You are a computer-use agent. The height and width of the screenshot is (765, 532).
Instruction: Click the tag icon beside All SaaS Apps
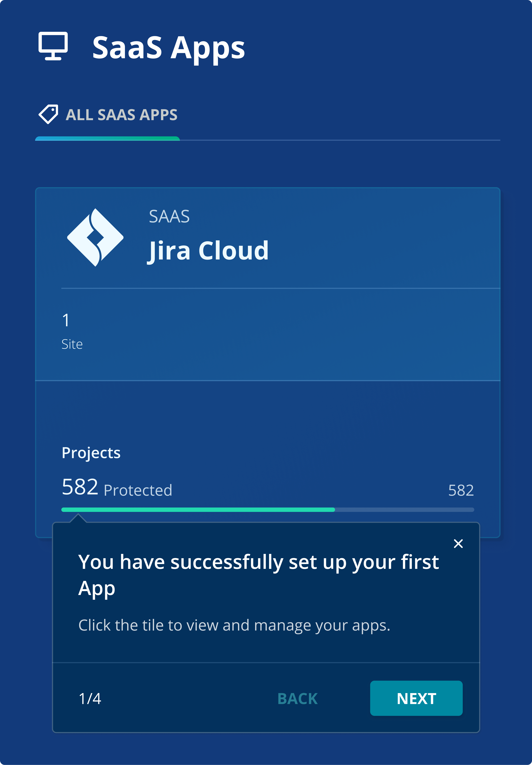pos(48,114)
